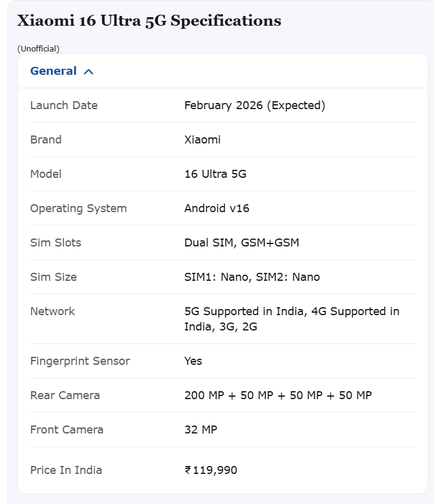Image resolution: width=434 pixels, height=504 pixels.
Task: Collapse the General specifications section
Action: [x=61, y=71]
